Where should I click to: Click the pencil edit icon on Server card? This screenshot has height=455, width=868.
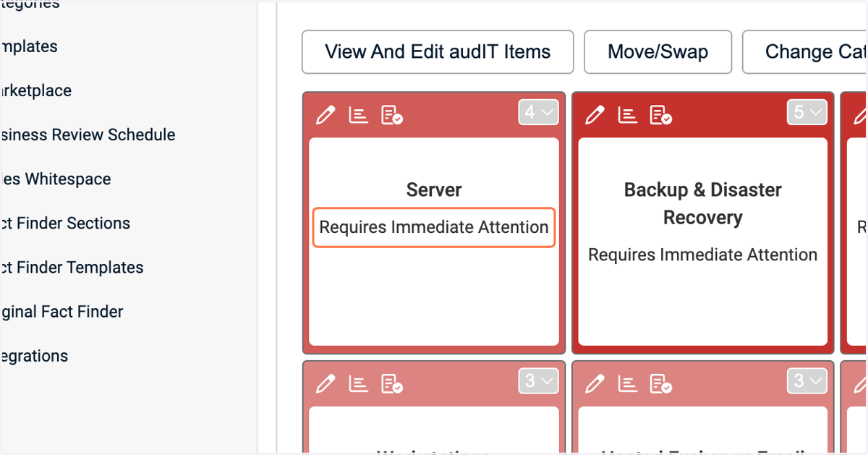pos(326,114)
